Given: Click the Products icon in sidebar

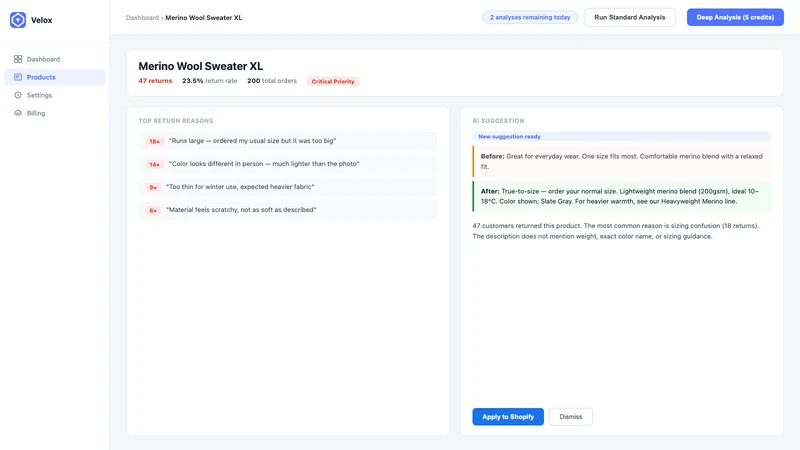Looking at the screenshot, I should 18,77.
